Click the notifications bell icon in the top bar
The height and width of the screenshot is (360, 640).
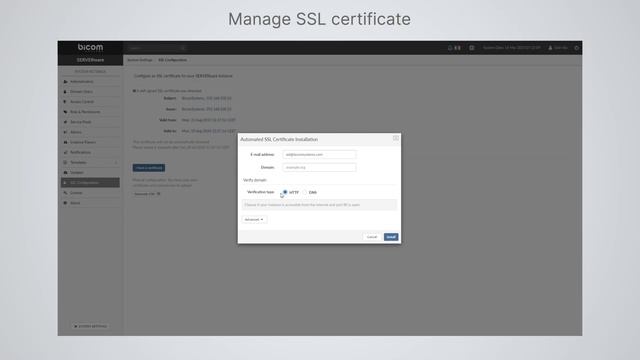tap(450, 48)
